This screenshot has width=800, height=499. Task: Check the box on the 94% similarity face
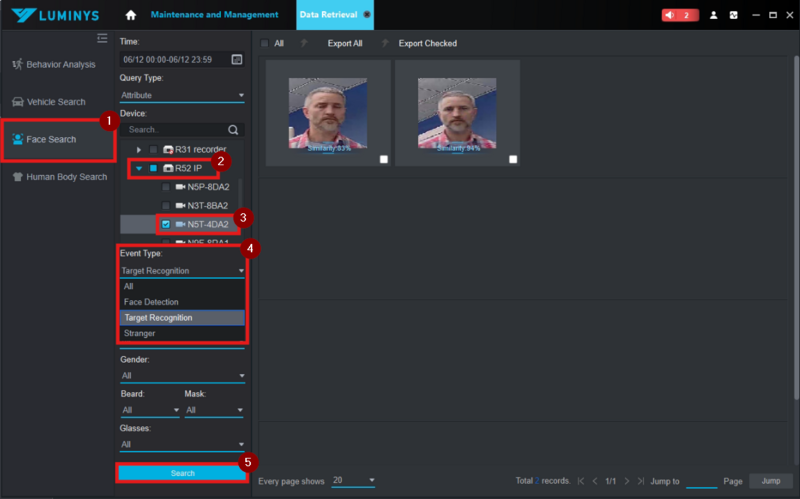(x=514, y=159)
